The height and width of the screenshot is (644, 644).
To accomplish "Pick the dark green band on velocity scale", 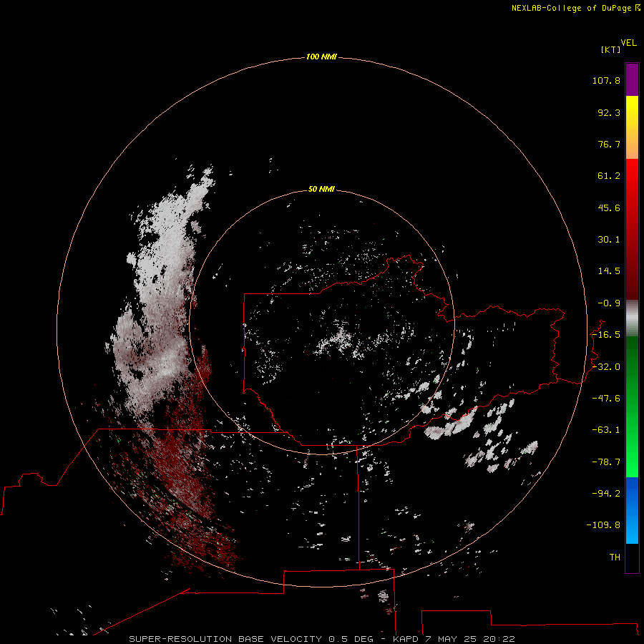I will (632, 361).
